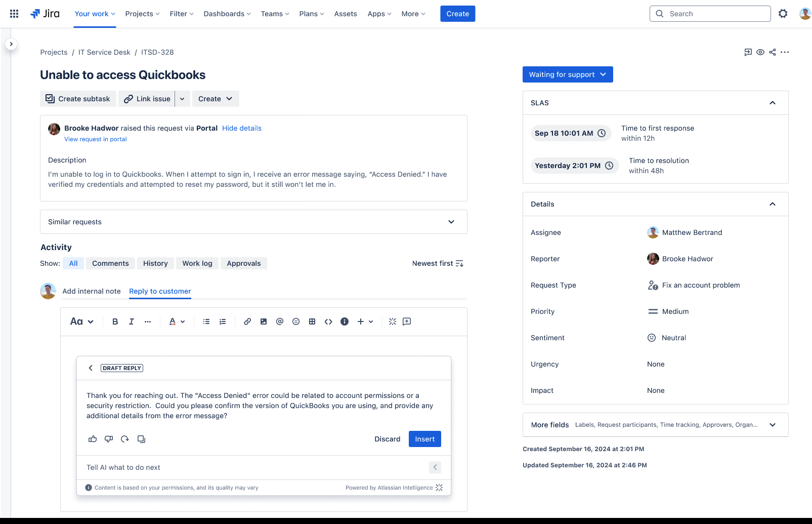
Task: Copy the draft reply text
Action: point(142,439)
